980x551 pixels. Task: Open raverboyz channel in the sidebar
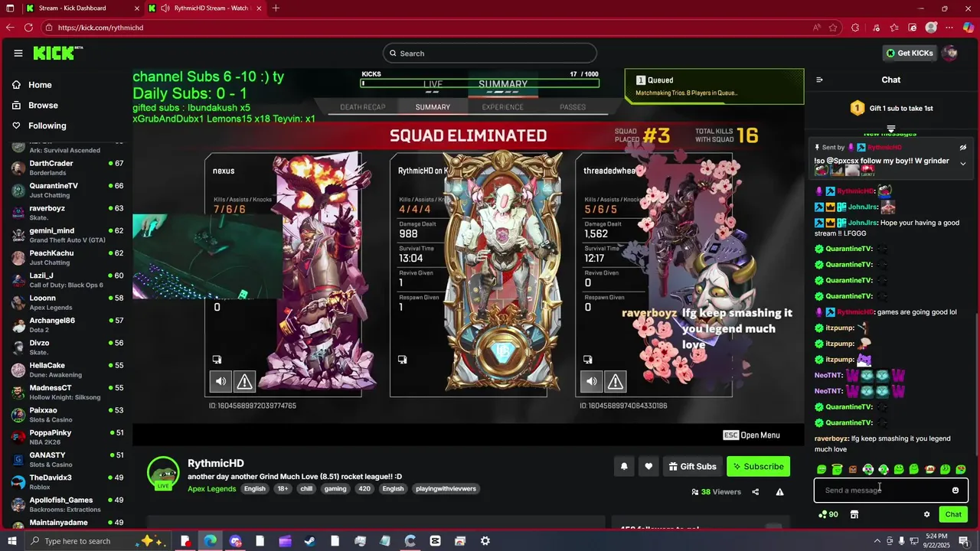click(x=67, y=212)
